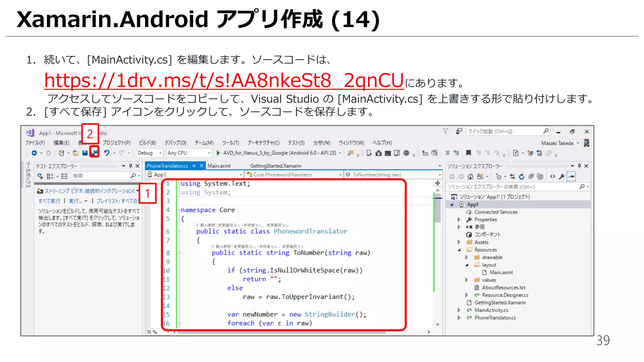Click the Collapse All icon in Solution Explorer
Viewport: 644px width, 362px height.
tap(531, 177)
